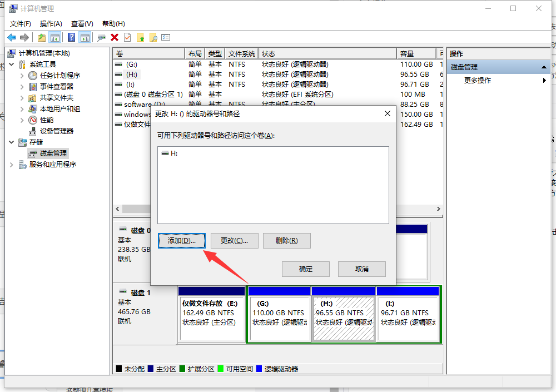The image size is (556, 392).
Task: Collapse the Storage tree node
Action: point(12,142)
